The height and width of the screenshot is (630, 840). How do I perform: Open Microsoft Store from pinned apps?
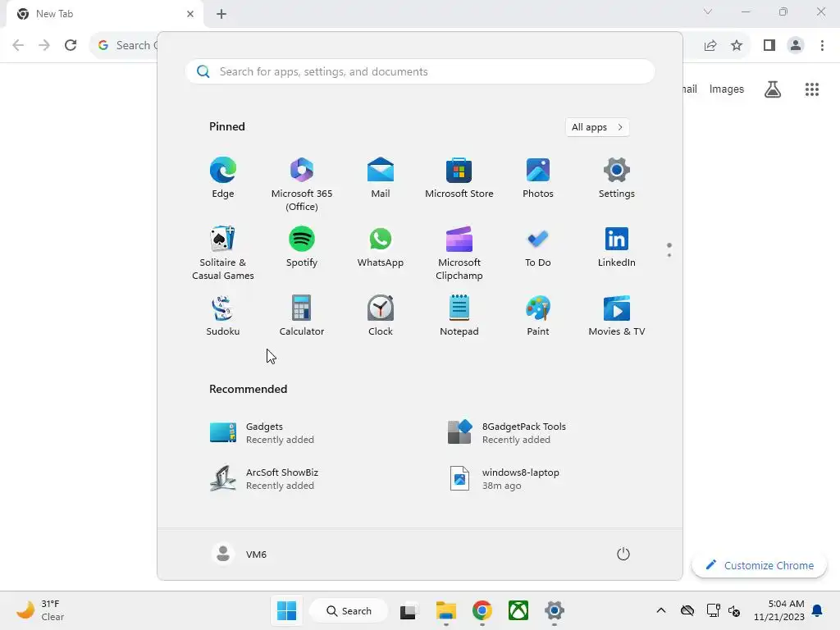tap(459, 178)
